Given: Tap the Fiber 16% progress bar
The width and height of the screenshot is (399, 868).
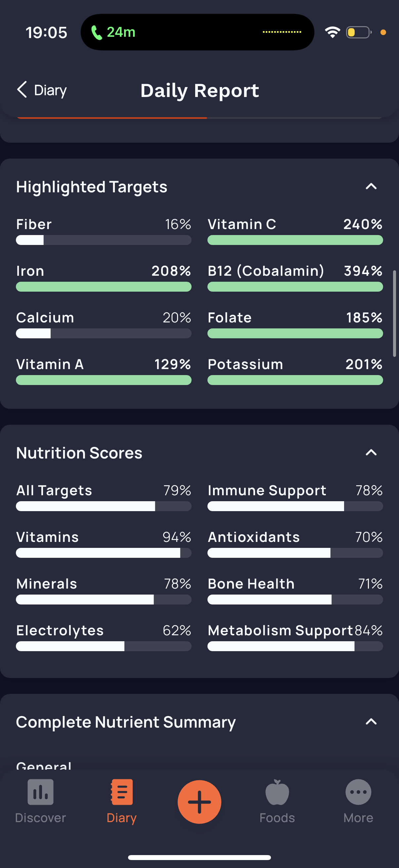Looking at the screenshot, I should click(x=104, y=240).
